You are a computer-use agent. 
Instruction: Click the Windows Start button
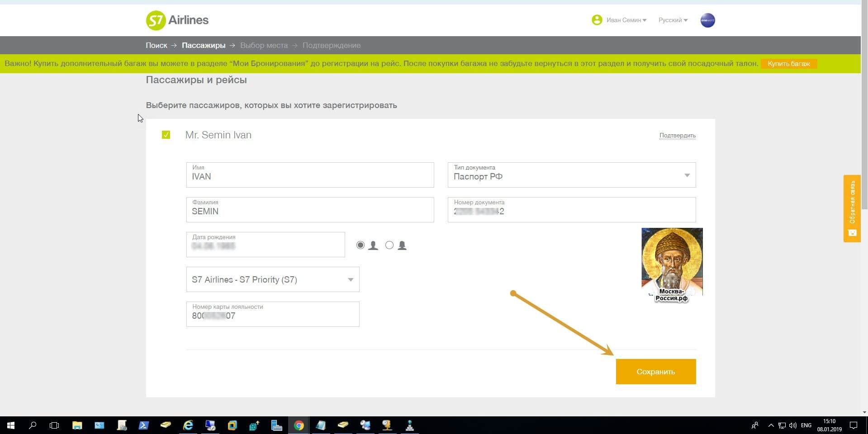11,425
